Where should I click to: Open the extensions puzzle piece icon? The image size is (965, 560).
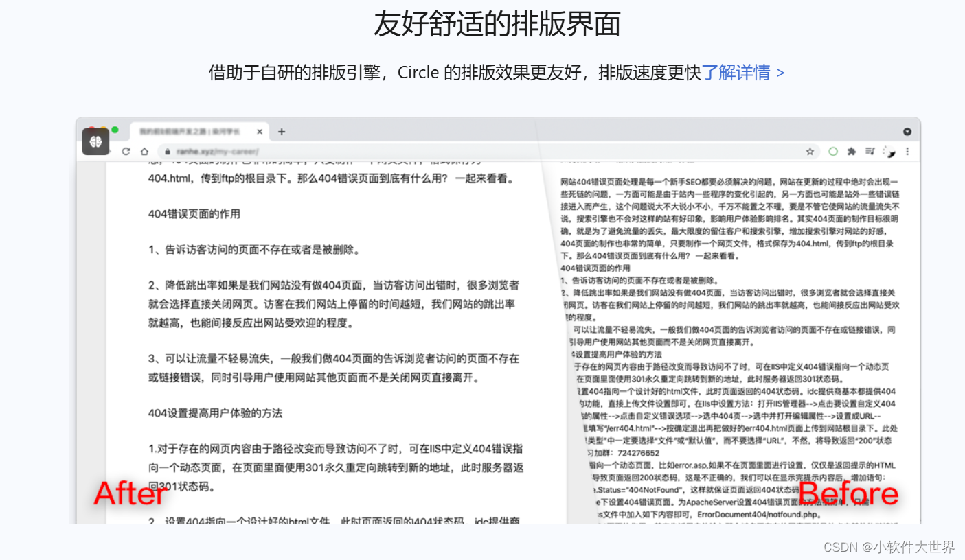(x=852, y=152)
